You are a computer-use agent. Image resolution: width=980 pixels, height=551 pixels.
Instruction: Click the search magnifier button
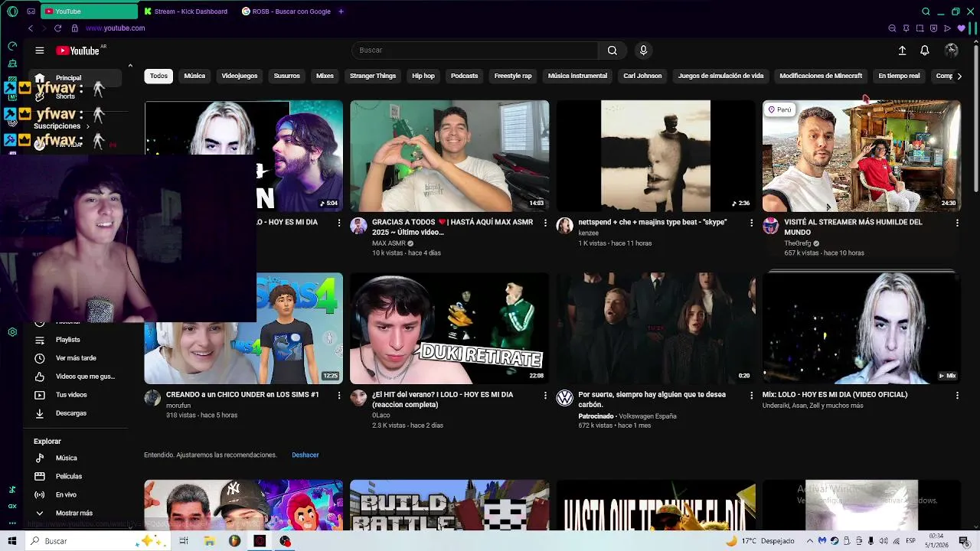click(x=612, y=51)
